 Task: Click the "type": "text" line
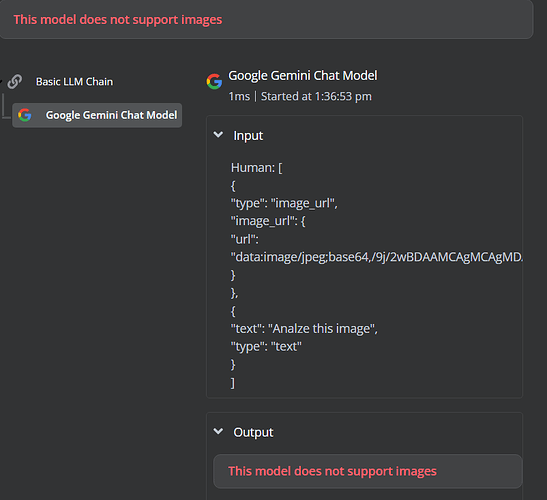[x=266, y=346]
